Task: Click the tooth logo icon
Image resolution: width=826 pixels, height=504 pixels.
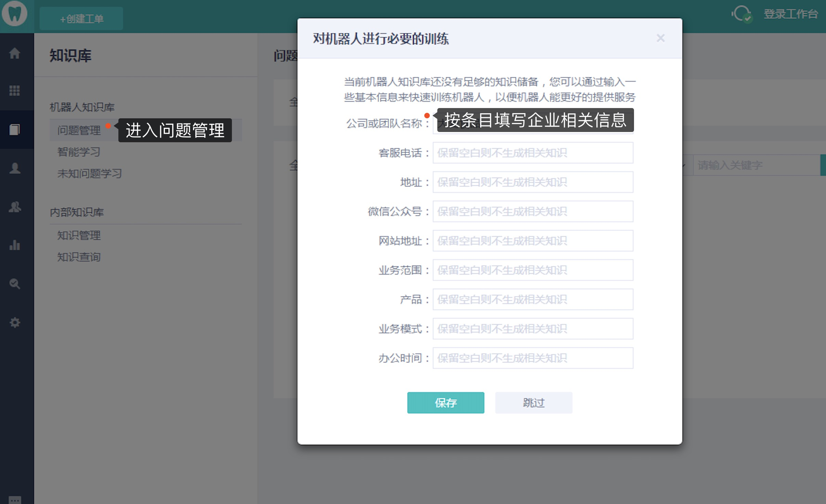Action: click(x=14, y=14)
